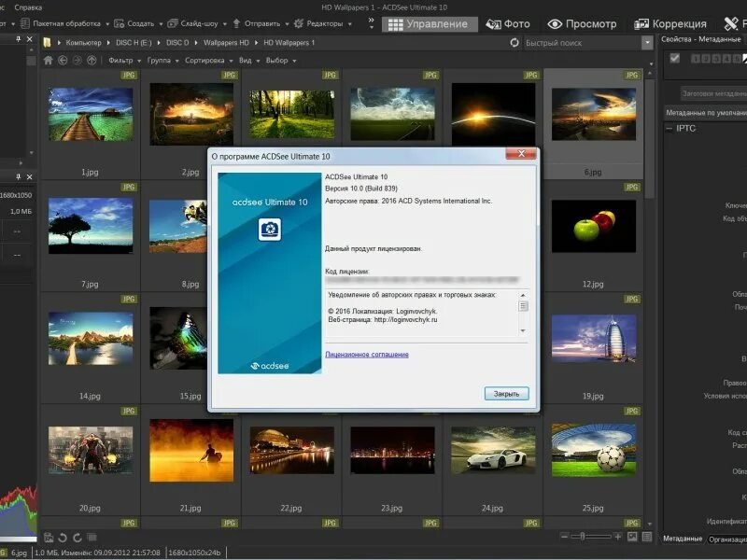Click the Slideshow (Слайд-шоу) toolbar icon
Screen dimensions: 747x560
[173, 23]
